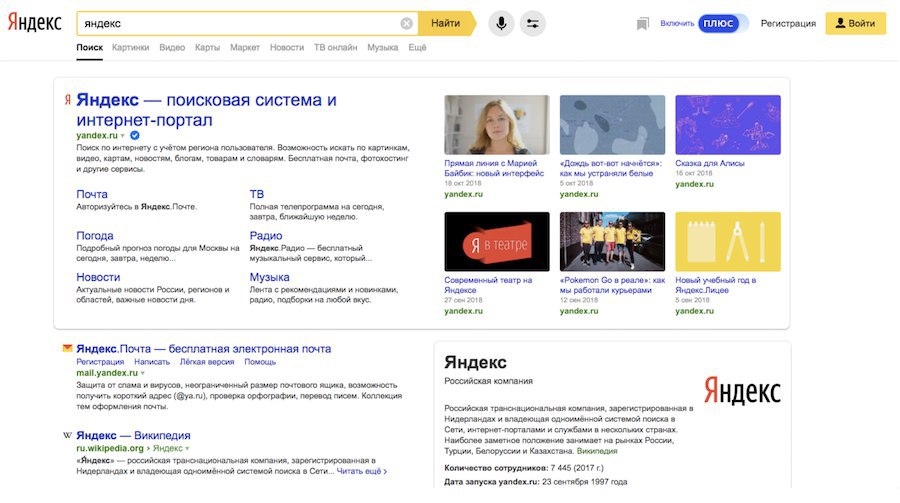Image resolution: width=900 pixels, height=503 pixels.
Task: Open the purple Сказка для Алисы thumbnail
Action: [728, 125]
